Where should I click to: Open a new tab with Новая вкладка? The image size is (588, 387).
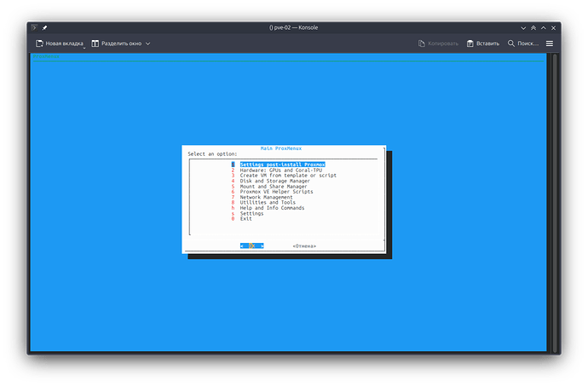click(x=59, y=43)
